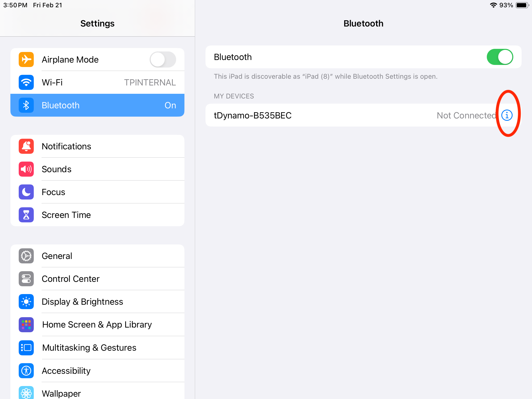Turn on Airplane Mode switch

coord(163,59)
